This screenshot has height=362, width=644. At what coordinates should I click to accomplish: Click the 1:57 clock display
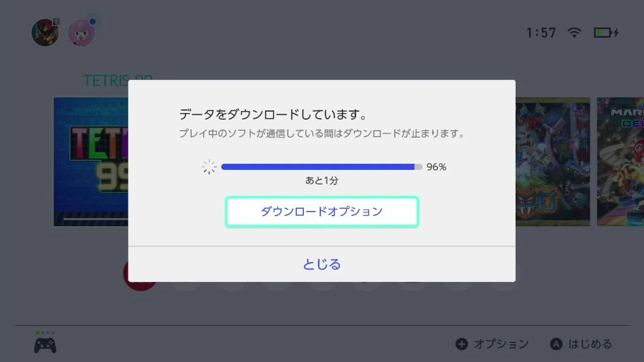(541, 33)
